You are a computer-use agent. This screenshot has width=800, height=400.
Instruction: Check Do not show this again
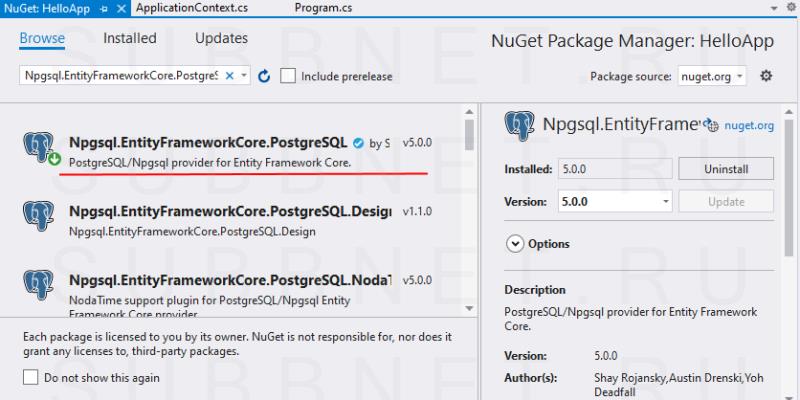(30, 378)
